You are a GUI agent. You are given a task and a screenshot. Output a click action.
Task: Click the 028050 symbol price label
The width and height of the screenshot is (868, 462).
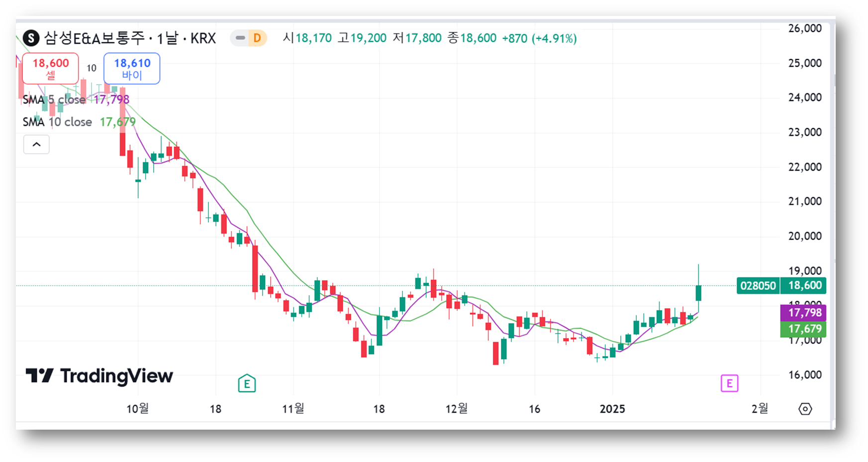click(758, 286)
